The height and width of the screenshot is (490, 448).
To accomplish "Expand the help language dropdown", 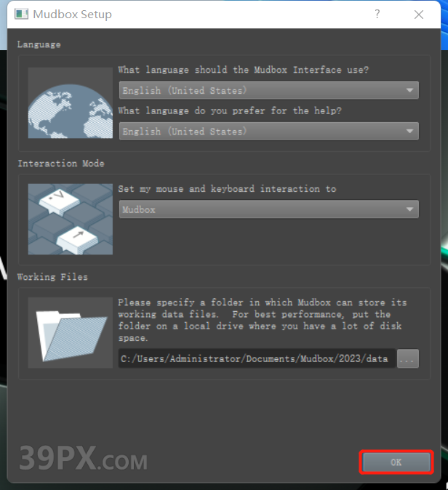I will coord(268,132).
